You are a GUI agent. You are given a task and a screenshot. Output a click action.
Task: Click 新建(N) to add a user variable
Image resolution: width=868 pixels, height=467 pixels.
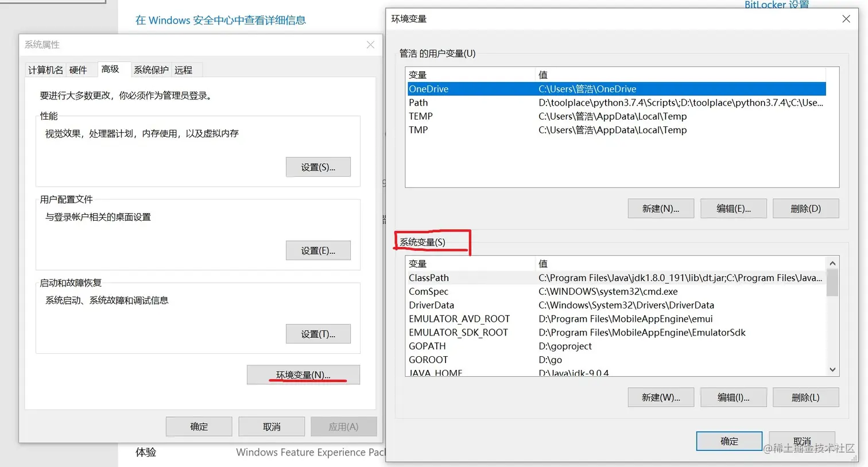coord(661,208)
